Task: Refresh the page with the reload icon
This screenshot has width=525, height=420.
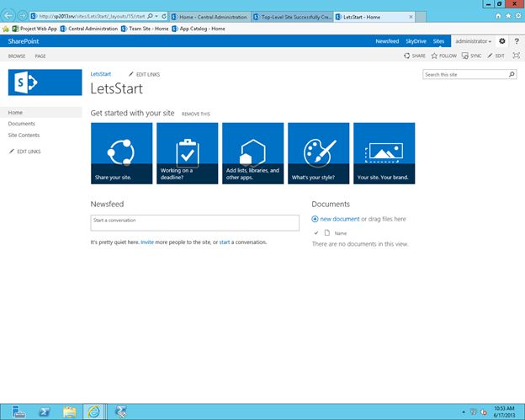Action: pyautogui.click(x=164, y=16)
